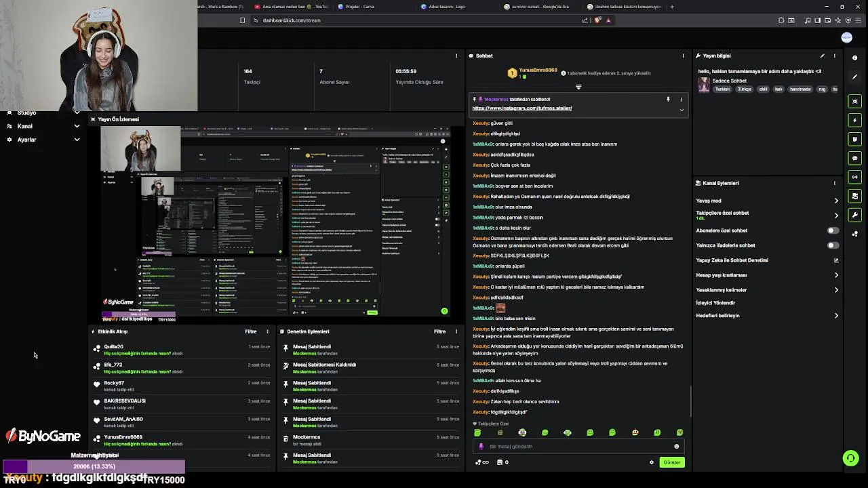Open Sohbet panel three-dot menu
Screen dimensions: 868x488
683,56
